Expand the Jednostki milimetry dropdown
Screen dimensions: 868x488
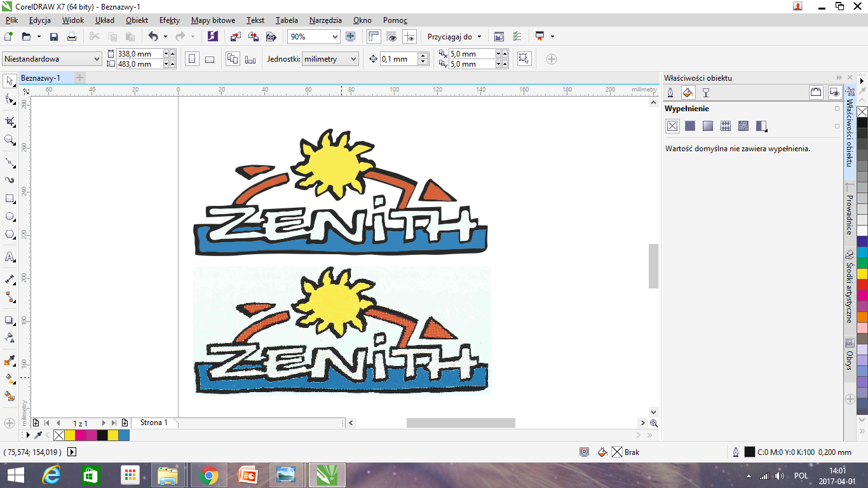coord(353,59)
